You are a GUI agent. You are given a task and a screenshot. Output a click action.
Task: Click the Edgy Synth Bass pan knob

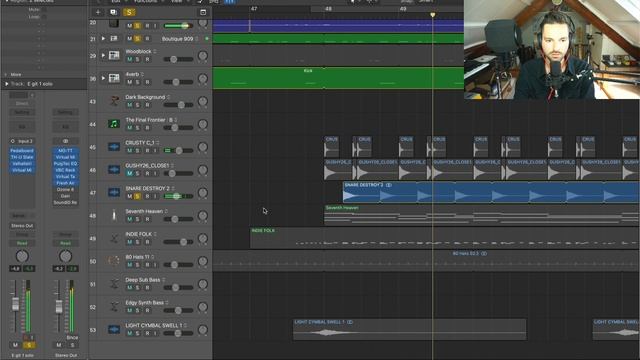[x=203, y=307]
